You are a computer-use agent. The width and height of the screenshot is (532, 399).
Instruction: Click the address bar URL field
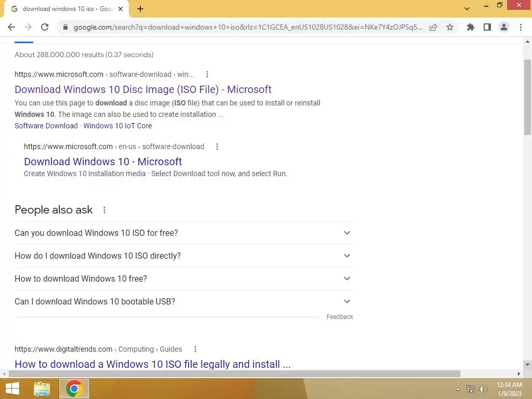coord(248,27)
